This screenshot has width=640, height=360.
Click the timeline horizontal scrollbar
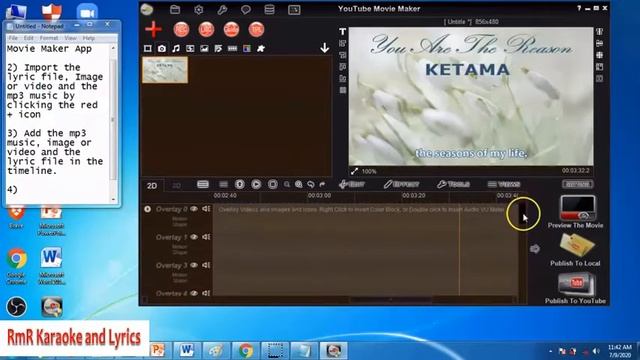click(391, 300)
